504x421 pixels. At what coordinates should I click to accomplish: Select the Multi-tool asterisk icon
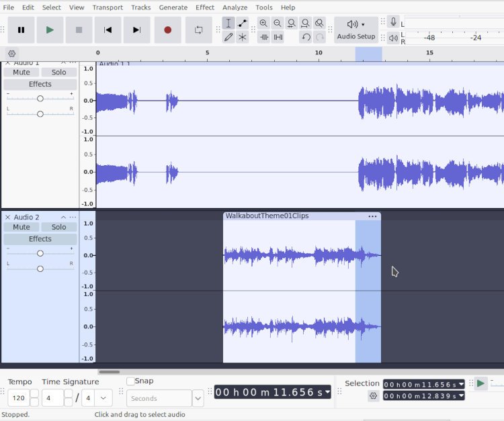pyautogui.click(x=243, y=37)
